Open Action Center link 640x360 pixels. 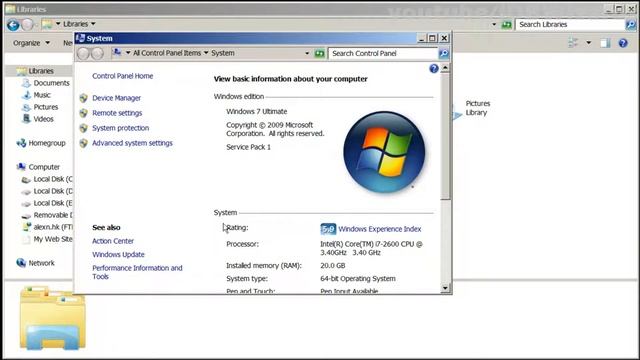(113, 241)
